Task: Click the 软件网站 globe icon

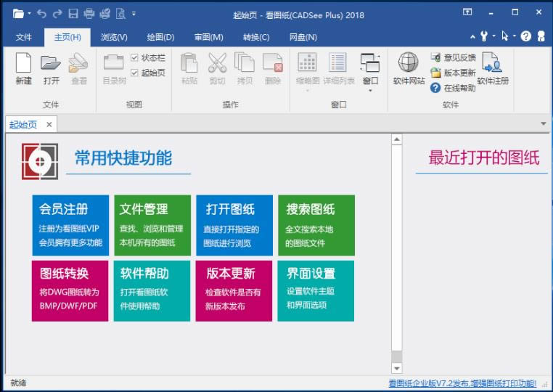Action: point(409,62)
